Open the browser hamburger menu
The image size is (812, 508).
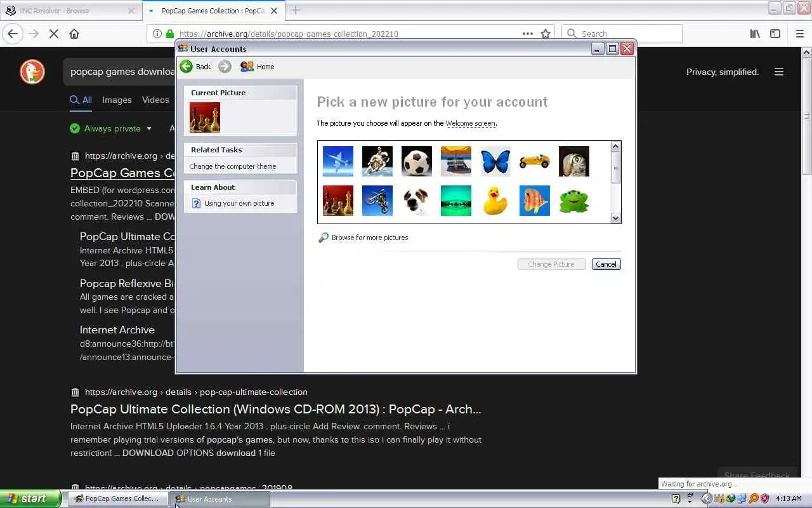coord(800,34)
